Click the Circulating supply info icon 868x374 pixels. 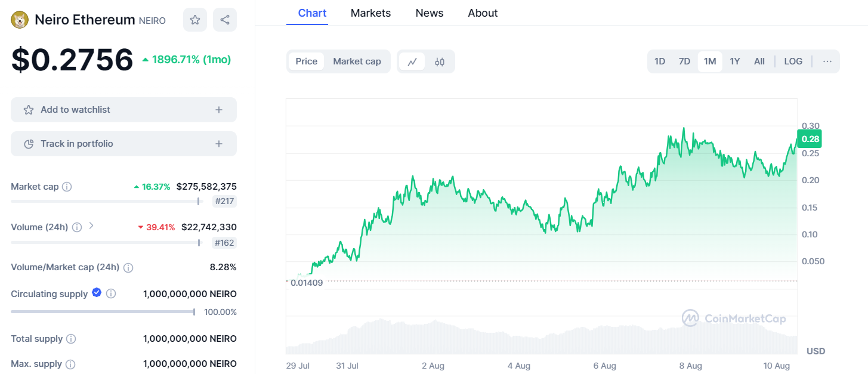pyautogui.click(x=111, y=293)
